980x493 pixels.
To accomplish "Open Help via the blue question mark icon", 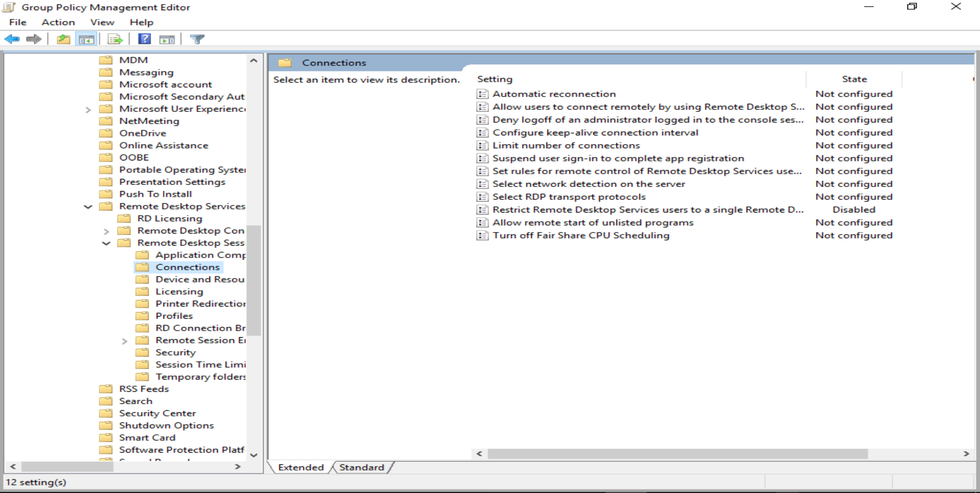I will (x=145, y=39).
